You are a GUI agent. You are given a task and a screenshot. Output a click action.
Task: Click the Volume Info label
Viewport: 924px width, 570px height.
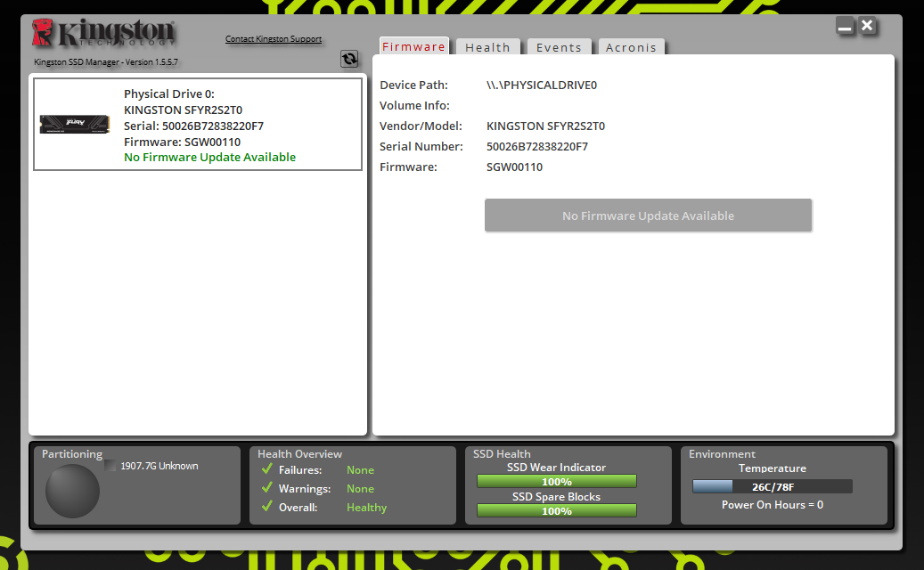tap(415, 105)
